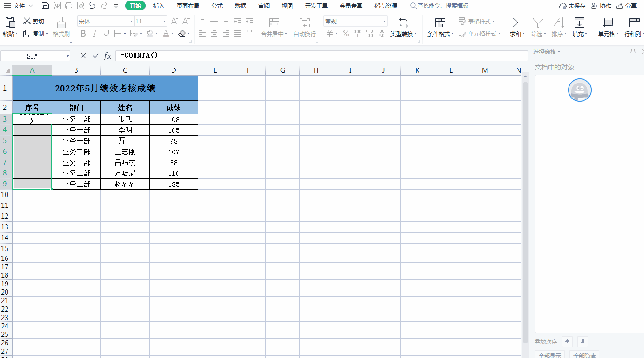Image resolution: width=644 pixels, height=358 pixels.
Task: Click the cell containing 张飞
Action: click(125, 119)
